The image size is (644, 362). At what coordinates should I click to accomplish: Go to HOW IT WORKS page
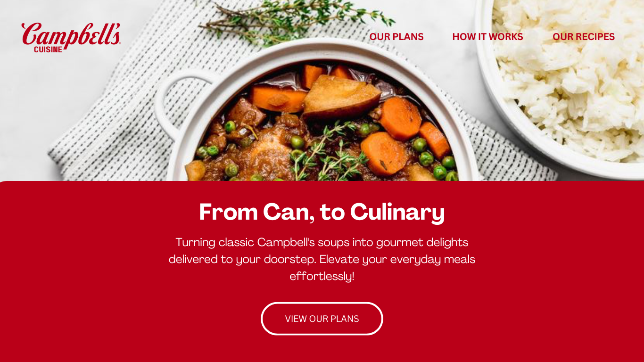coord(487,37)
